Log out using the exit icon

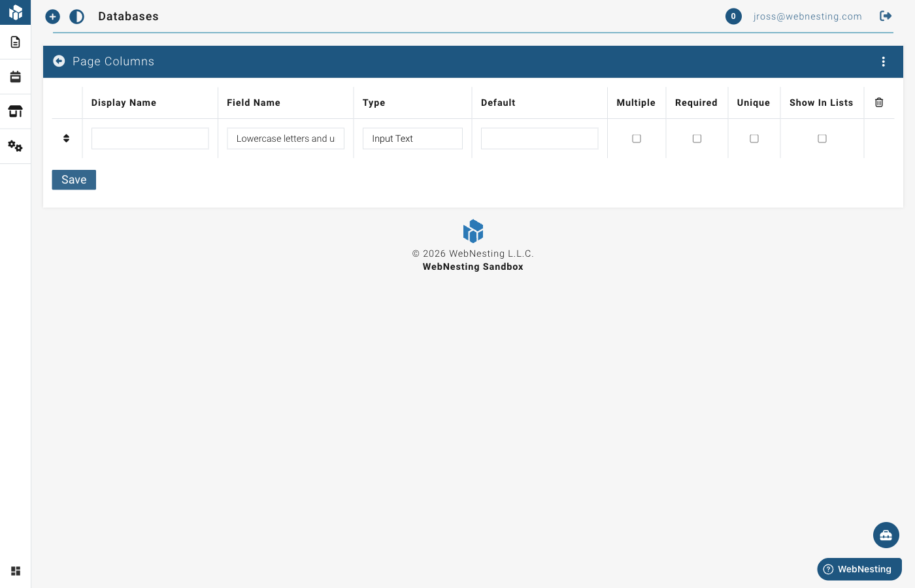tap(886, 16)
